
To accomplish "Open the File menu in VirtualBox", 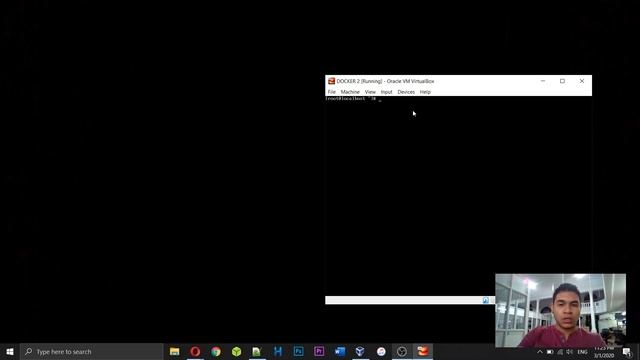I will pos(331,92).
